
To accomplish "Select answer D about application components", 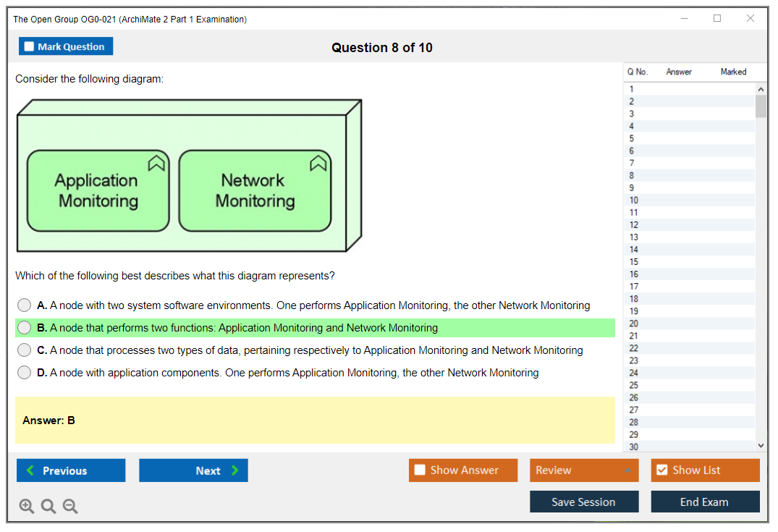I will click(25, 373).
